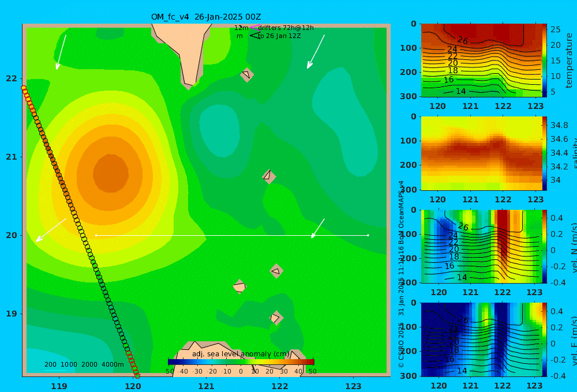Viewport: 577px width, 392px height.
Task: Click the salinity vertical colorbar
Action: [545, 153]
